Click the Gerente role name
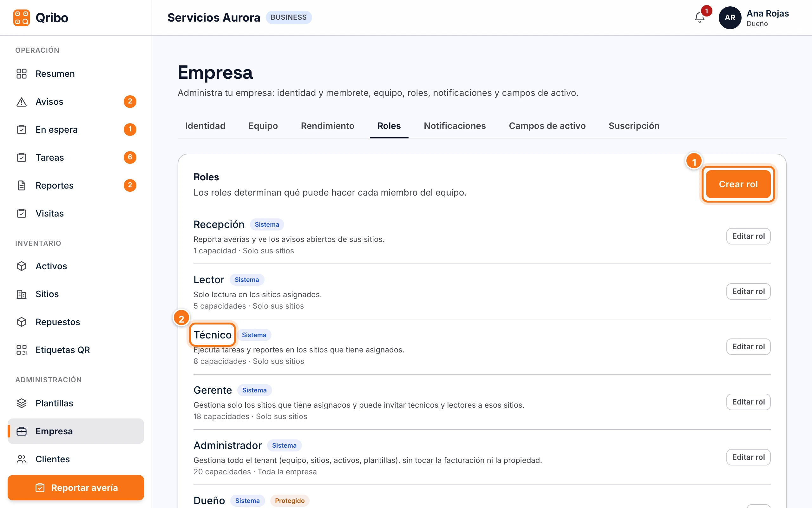This screenshot has width=812, height=508. point(213,390)
